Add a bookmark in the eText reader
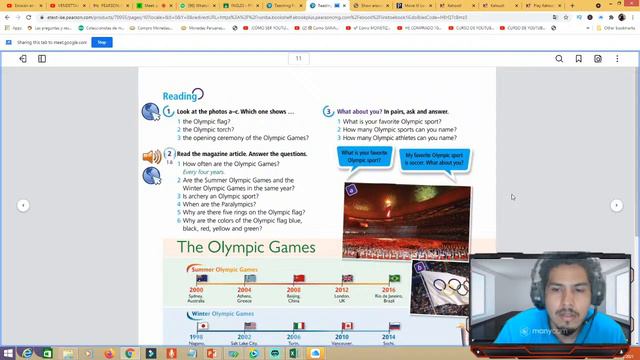Screen dimensions: 640x360 coord(578,59)
